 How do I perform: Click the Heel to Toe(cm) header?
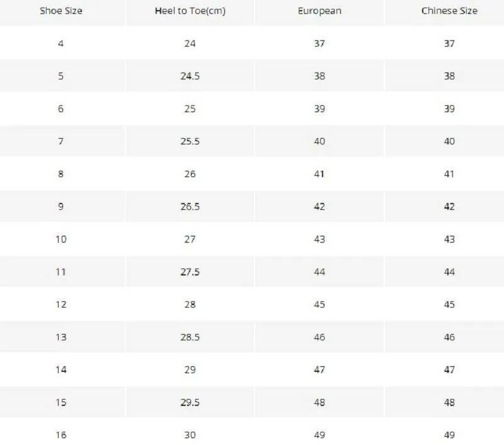(x=190, y=11)
